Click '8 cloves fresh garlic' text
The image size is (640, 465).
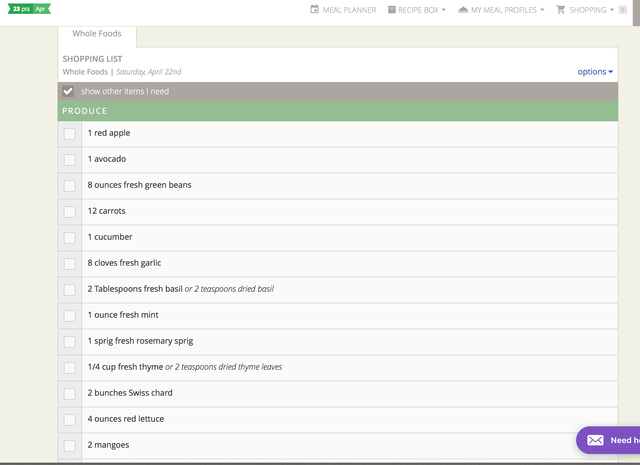tap(124, 263)
